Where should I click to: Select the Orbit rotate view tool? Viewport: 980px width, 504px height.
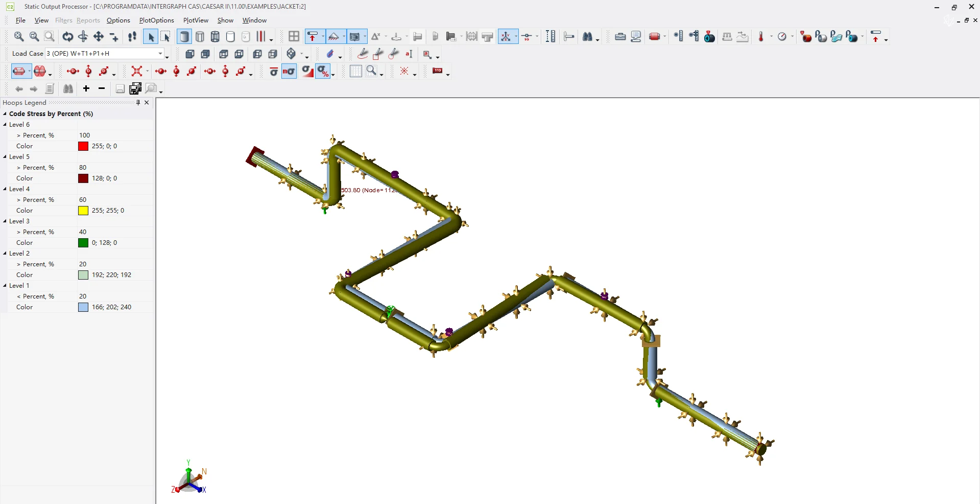tap(67, 36)
